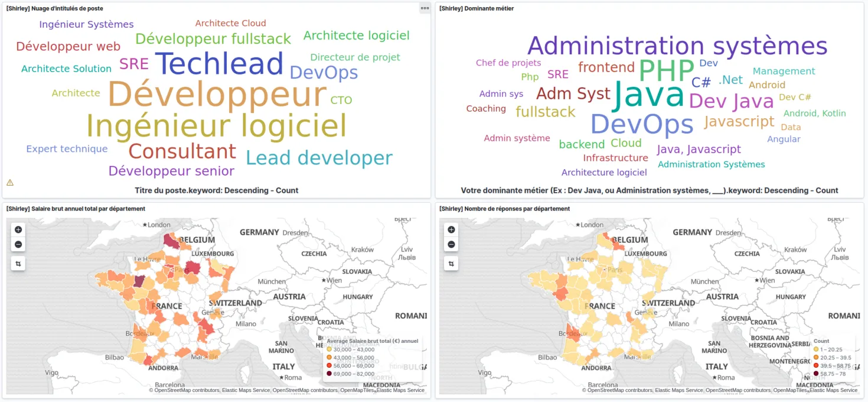The image size is (868, 402).
Task: Select 'Administration systèmes' tag
Action: tap(677, 46)
